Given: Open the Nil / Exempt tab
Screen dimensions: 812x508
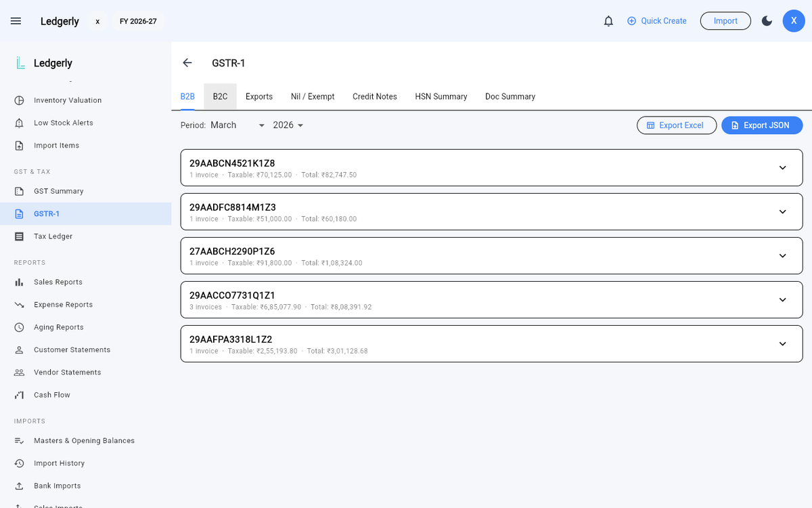Looking at the screenshot, I should [x=313, y=97].
